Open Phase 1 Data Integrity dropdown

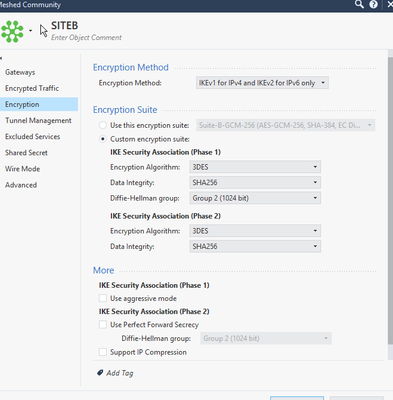(255, 182)
